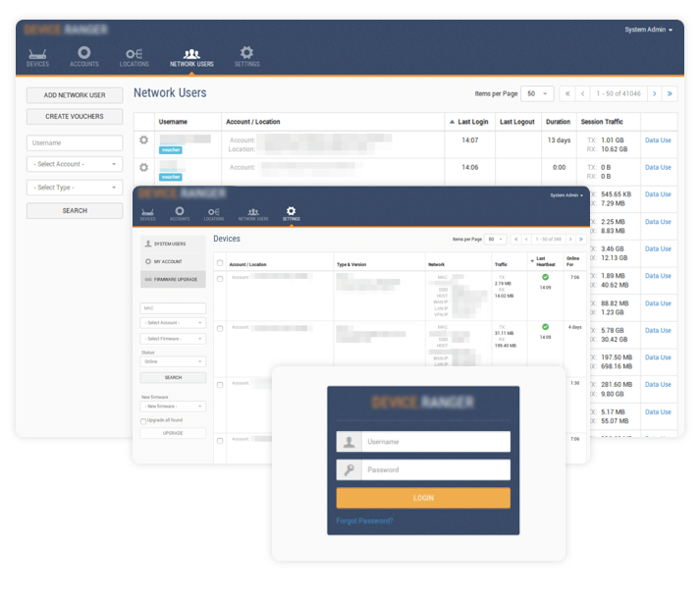Open Devices section in top navigation
Viewport: 700px width, 601px height.
[x=37, y=57]
